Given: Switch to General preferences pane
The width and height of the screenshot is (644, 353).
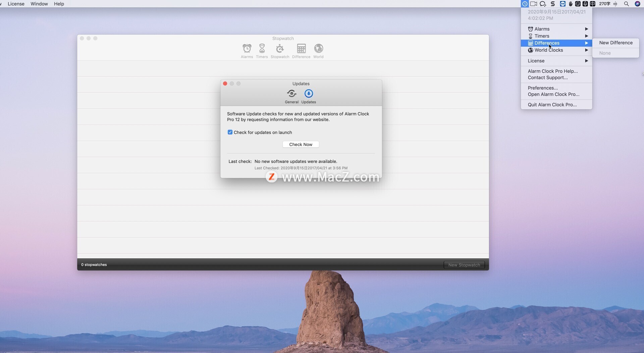Looking at the screenshot, I should click(x=291, y=97).
